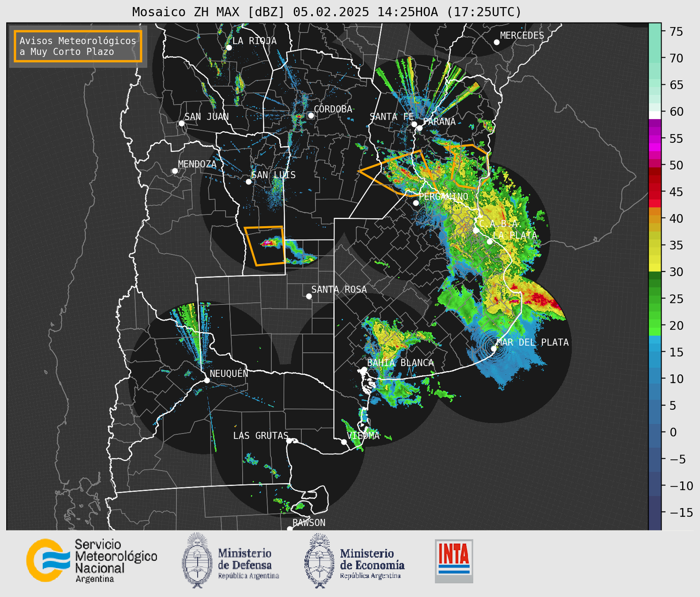Click the Ministerio de Defensa emblem

click(x=197, y=560)
